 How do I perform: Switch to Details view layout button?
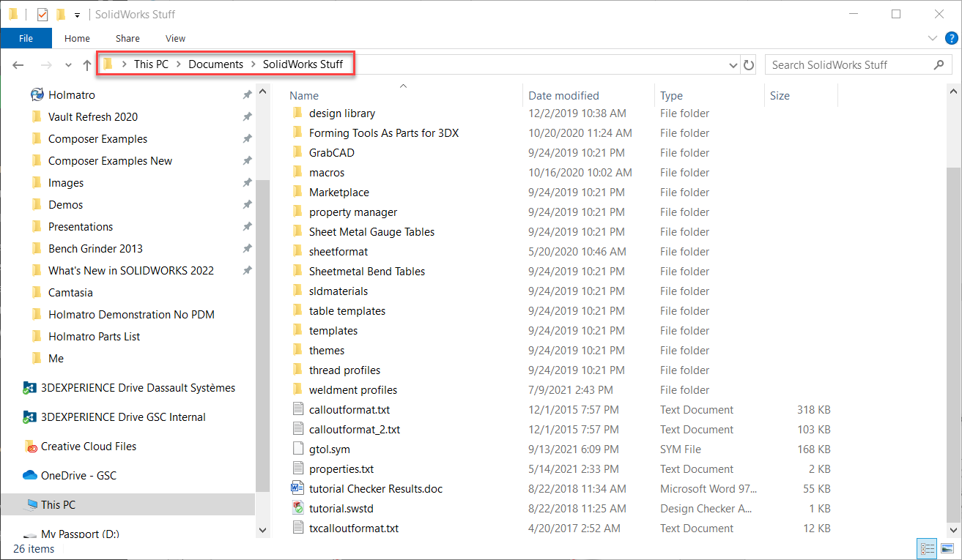coord(928,548)
